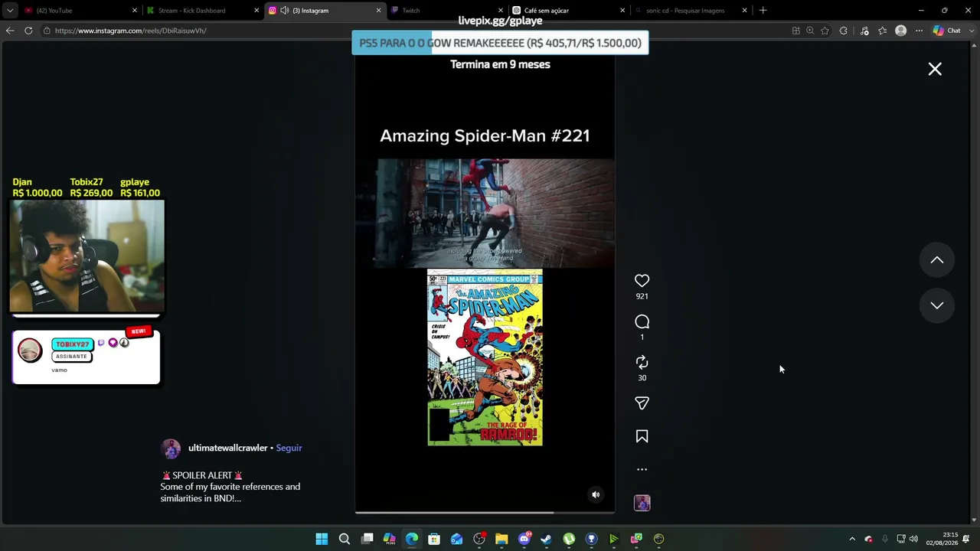This screenshot has height=551, width=980.
Task: Switch to the sonic cd image search tab
Action: click(x=690, y=11)
